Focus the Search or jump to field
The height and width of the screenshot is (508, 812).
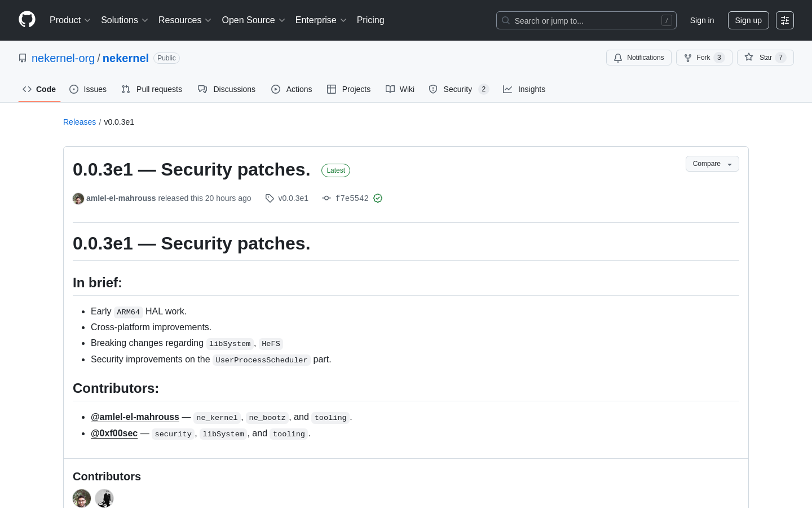(x=586, y=20)
